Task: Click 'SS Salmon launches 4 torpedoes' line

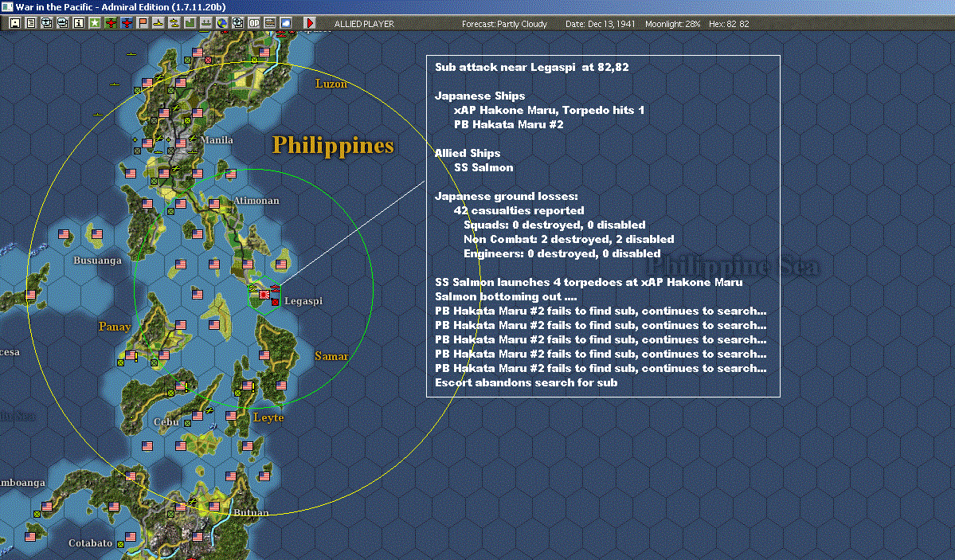Action: (x=589, y=282)
